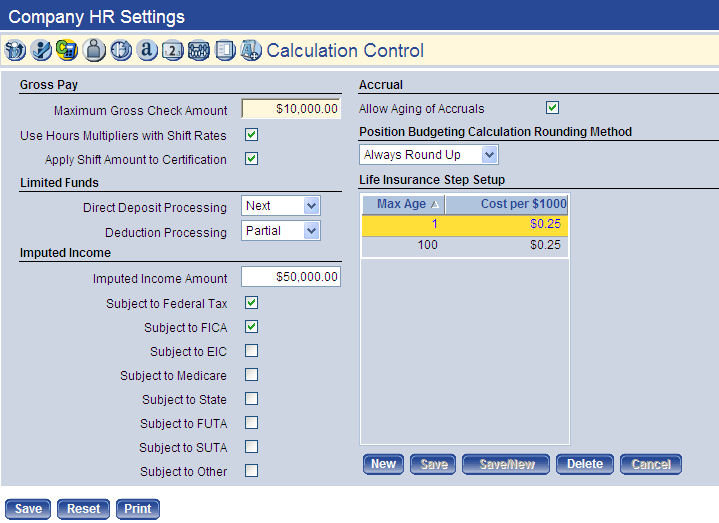Viewport: 719px width, 523px height.
Task: Click the Cost per $1000 column header
Action: coord(507,204)
